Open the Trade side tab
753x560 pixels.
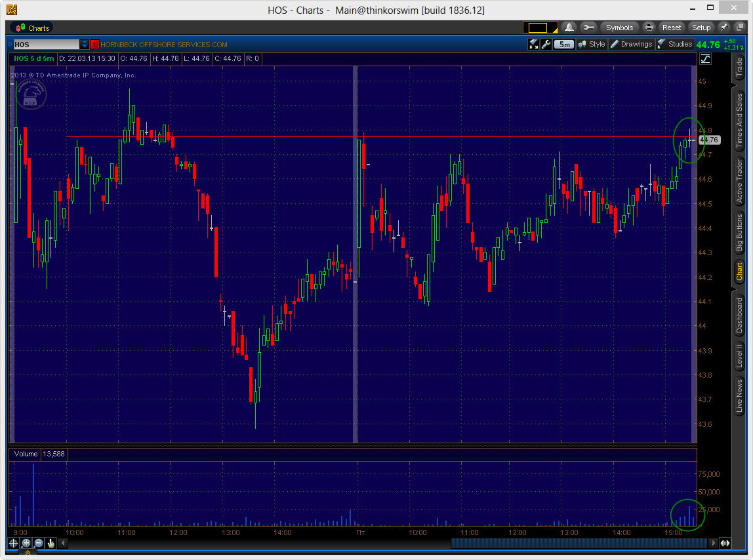click(739, 68)
